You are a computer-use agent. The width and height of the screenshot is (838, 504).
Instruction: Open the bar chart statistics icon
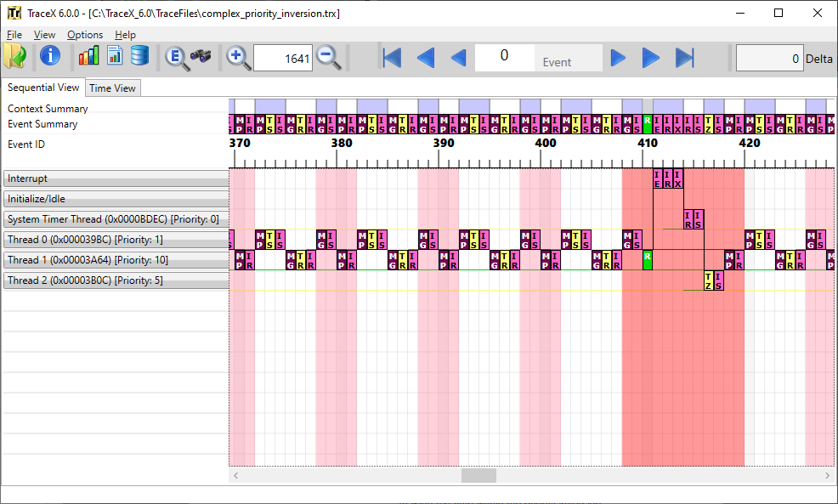[88, 57]
